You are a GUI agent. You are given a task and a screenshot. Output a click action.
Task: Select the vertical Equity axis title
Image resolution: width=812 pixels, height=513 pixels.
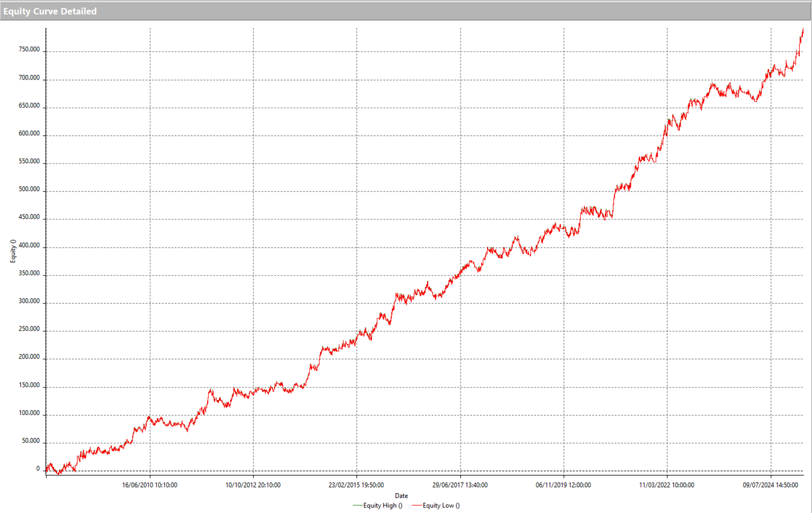point(13,251)
